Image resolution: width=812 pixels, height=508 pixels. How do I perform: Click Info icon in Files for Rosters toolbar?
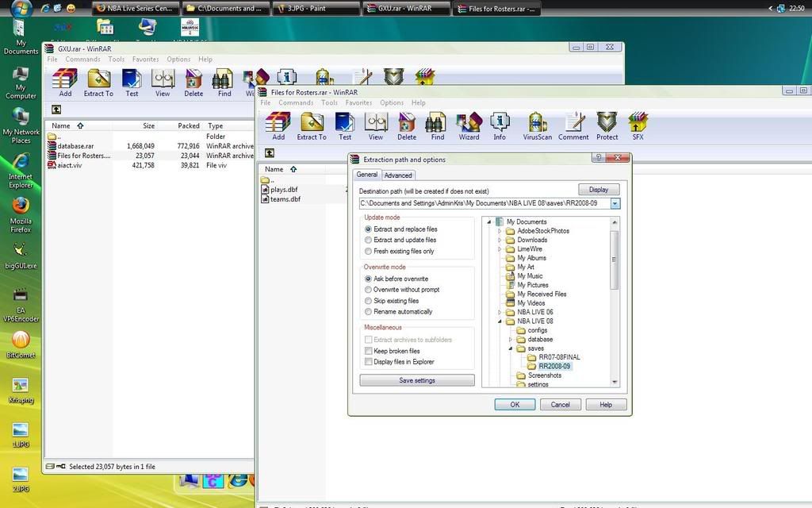pyautogui.click(x=500, y=126)
